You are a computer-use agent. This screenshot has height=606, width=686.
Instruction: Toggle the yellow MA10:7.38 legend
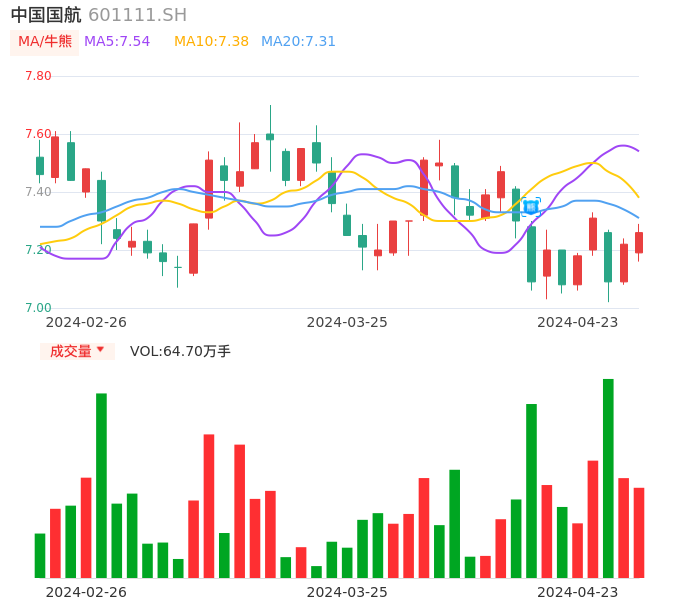click(x=211, y=42)
